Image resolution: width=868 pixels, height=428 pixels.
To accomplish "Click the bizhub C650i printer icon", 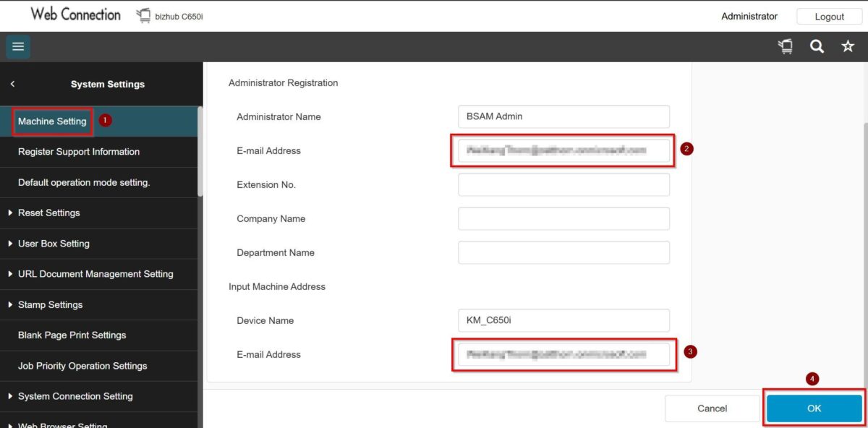I will pos(143,16).
